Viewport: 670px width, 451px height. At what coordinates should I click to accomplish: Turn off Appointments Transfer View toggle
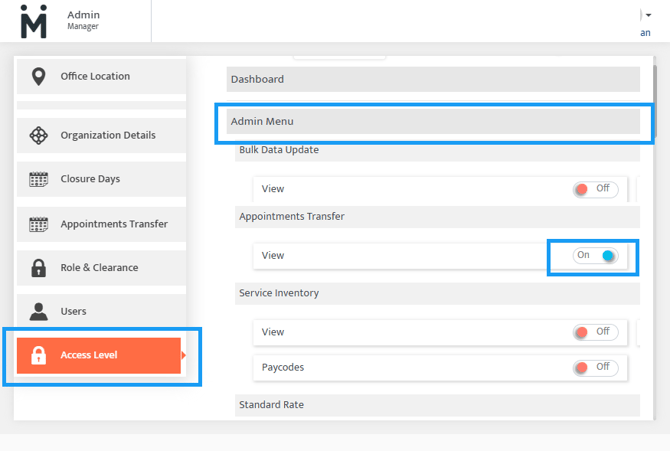click(595, 256)
